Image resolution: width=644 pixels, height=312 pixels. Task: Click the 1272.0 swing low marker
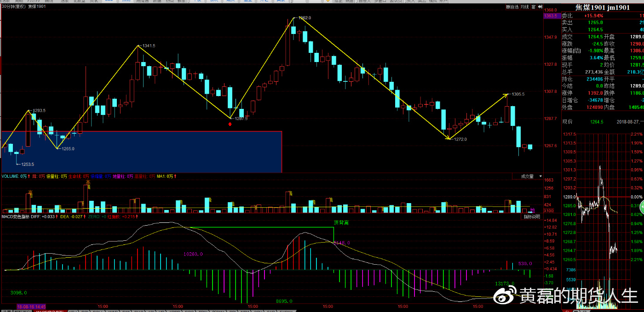460,139
